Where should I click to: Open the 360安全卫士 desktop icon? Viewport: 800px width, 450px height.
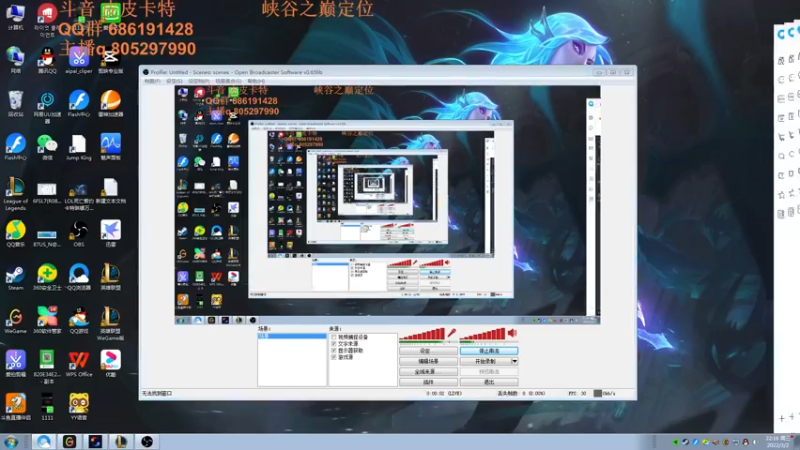[x=47, y=278]
